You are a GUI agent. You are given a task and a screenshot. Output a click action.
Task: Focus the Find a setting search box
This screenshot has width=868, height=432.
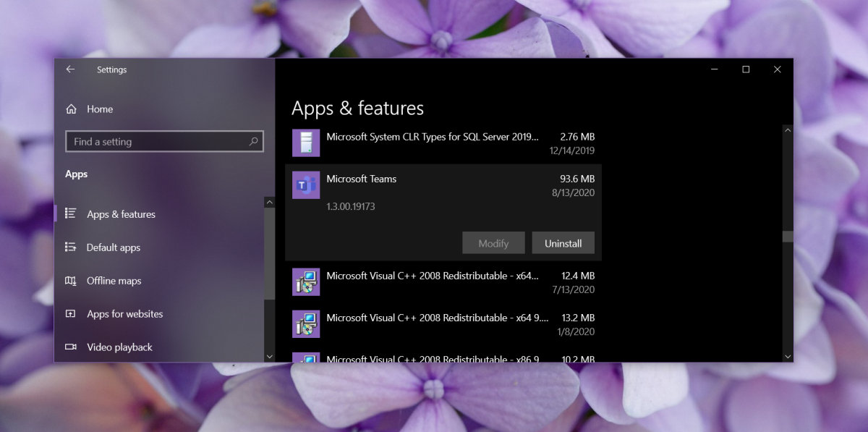point(164,142)
